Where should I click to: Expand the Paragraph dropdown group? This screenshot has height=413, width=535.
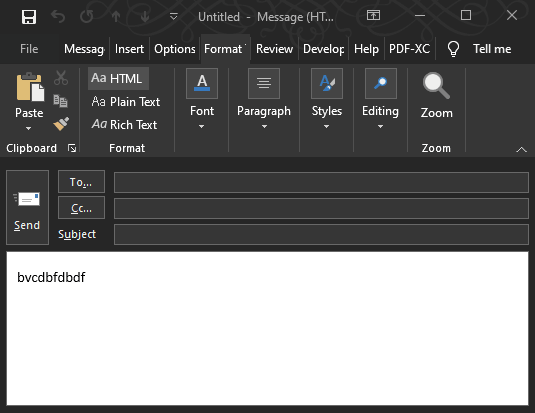264,99
